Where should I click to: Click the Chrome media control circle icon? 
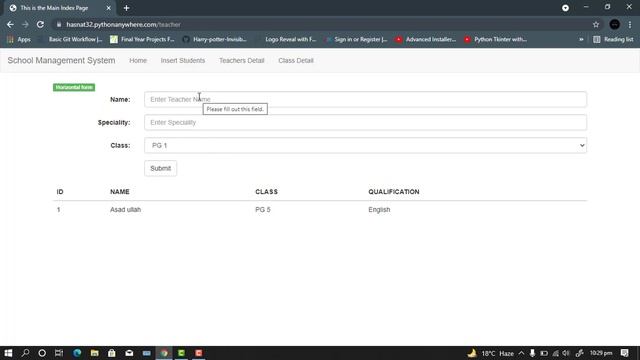565,8
